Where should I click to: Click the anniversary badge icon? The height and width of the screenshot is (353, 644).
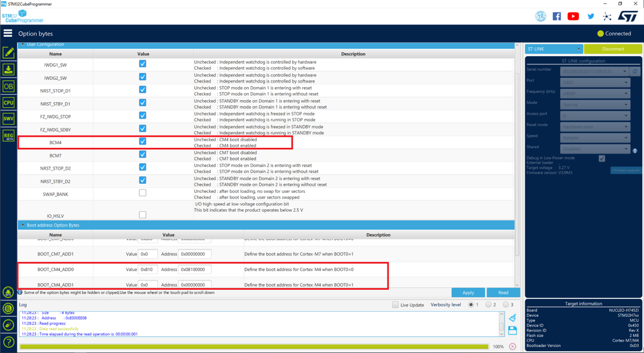[540, 16]
